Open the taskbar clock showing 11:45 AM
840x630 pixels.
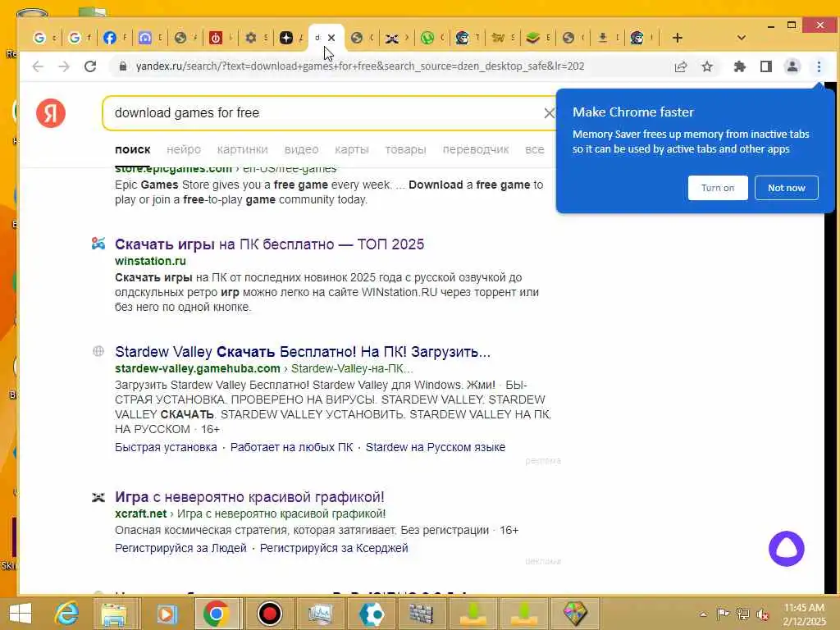tap(804, 614)
